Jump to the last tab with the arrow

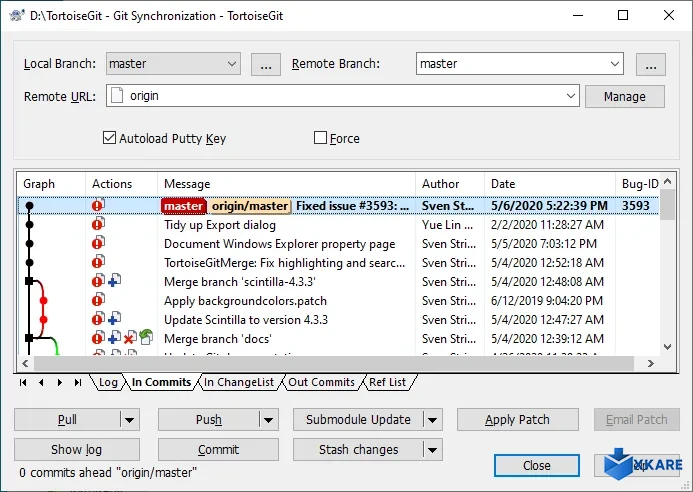tap(78, 382)
